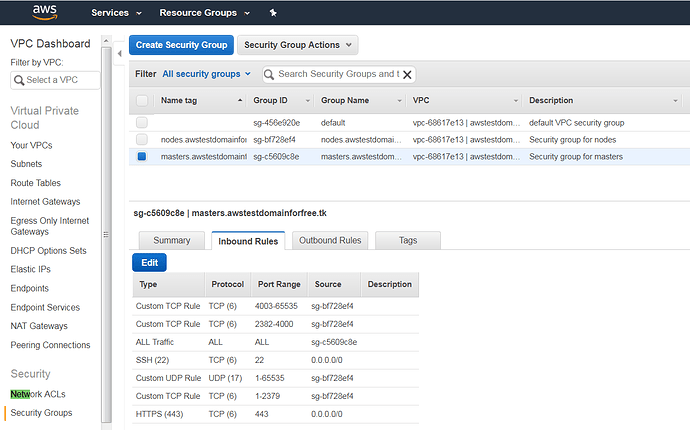Switch to the Summary tab

pyautogui.click(x=171, y=240)
